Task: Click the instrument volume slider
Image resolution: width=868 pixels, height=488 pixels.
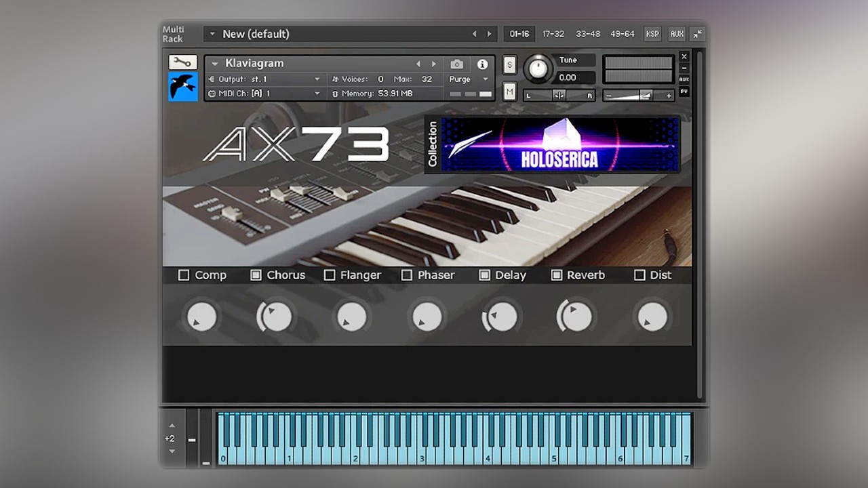Action: [639, 96]
